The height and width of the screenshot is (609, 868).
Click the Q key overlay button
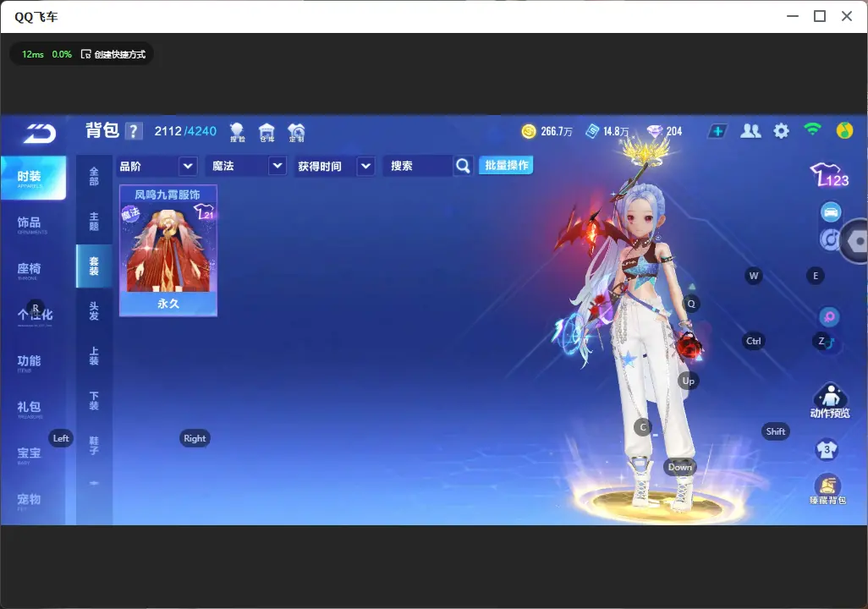(x=691, y=304)
